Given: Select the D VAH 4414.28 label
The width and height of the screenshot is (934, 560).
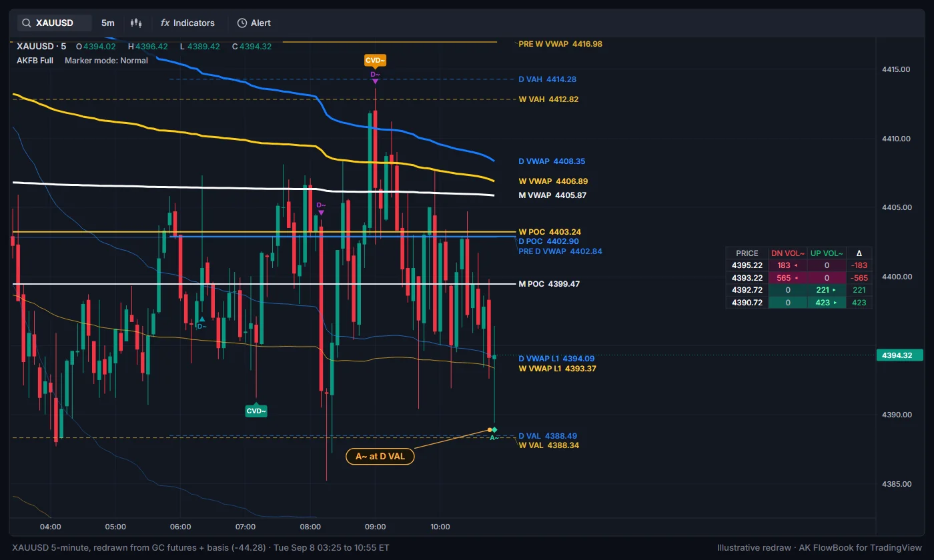Looking at the screenshot, I should (548, 79).
